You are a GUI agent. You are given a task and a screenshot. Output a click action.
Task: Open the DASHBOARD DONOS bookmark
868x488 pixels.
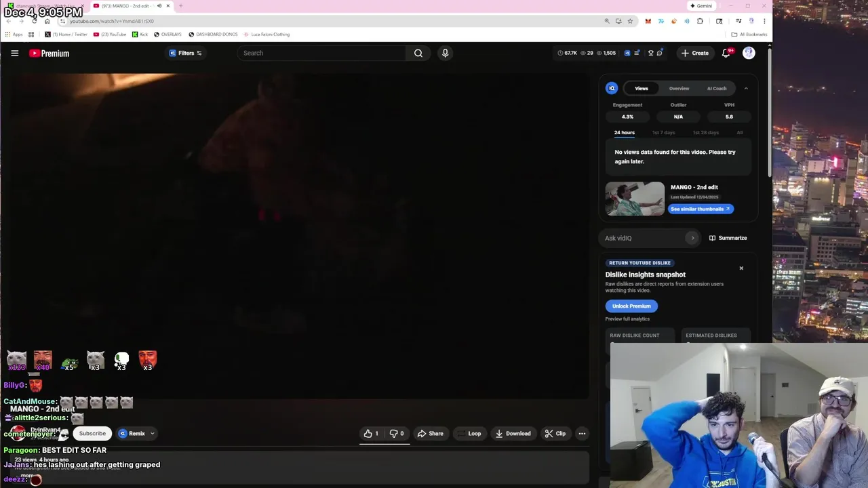(213, 35)
